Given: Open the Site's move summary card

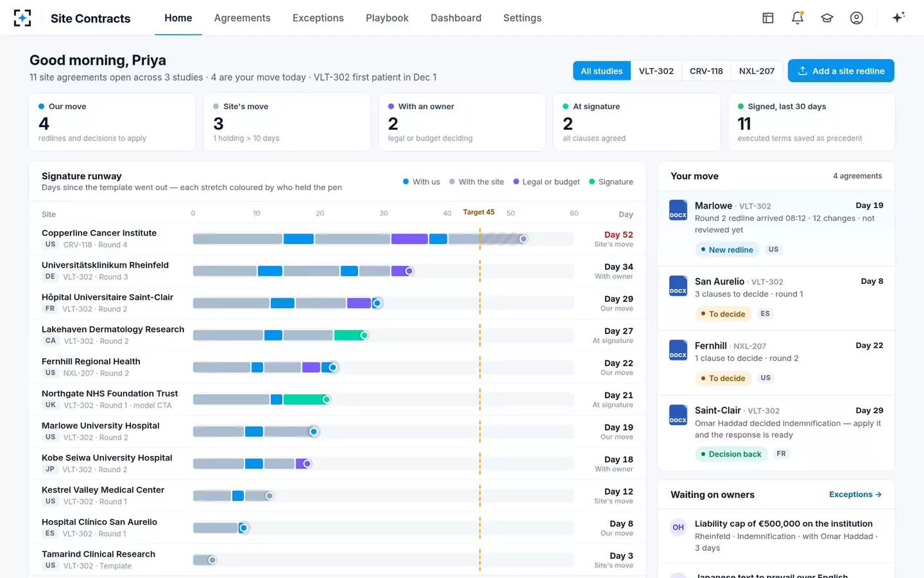Looking at the screenshot, I should click(x=287, y=122).
